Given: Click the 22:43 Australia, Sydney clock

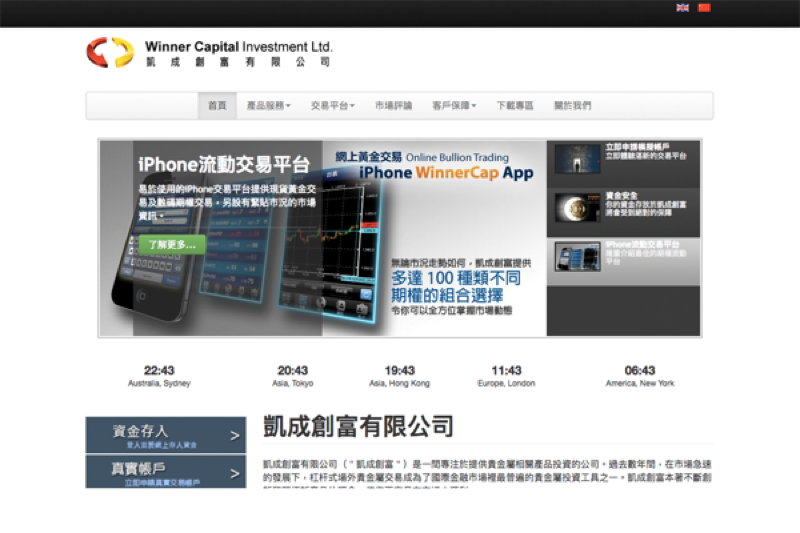Looking at the screenshot, I should pyautogui.click(x=159, y=375).
